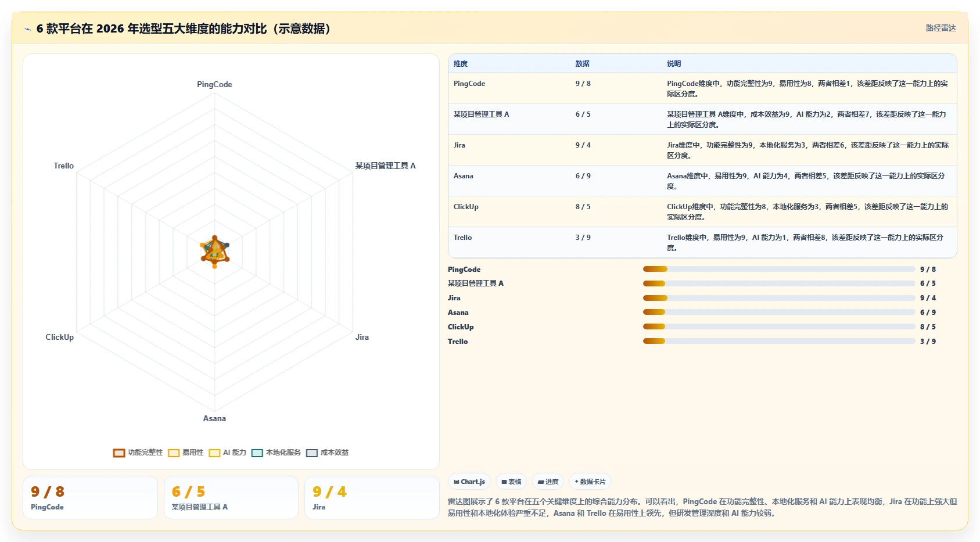Toggle 功能完整性 legend swatch in radar chart

point(119,453)
